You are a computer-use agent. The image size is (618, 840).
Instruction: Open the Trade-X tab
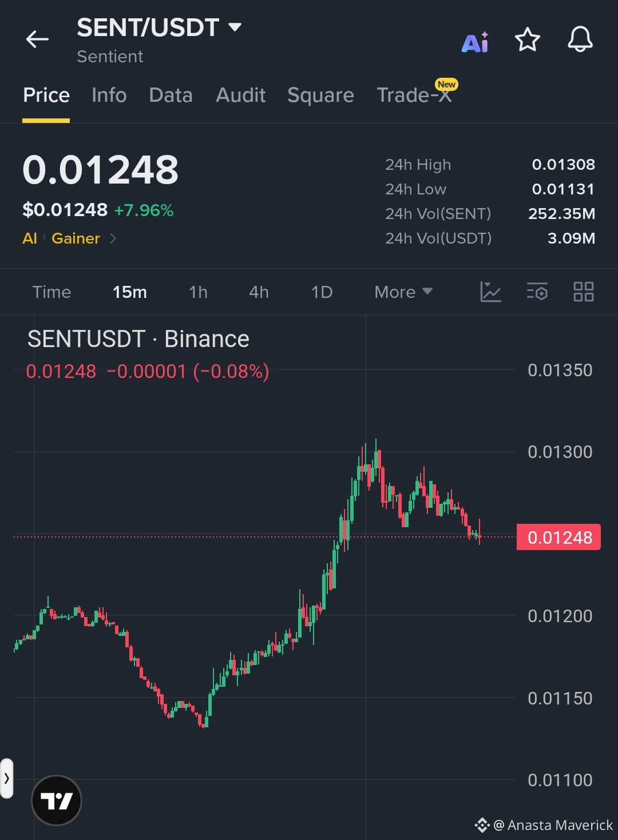click(415, 95)
